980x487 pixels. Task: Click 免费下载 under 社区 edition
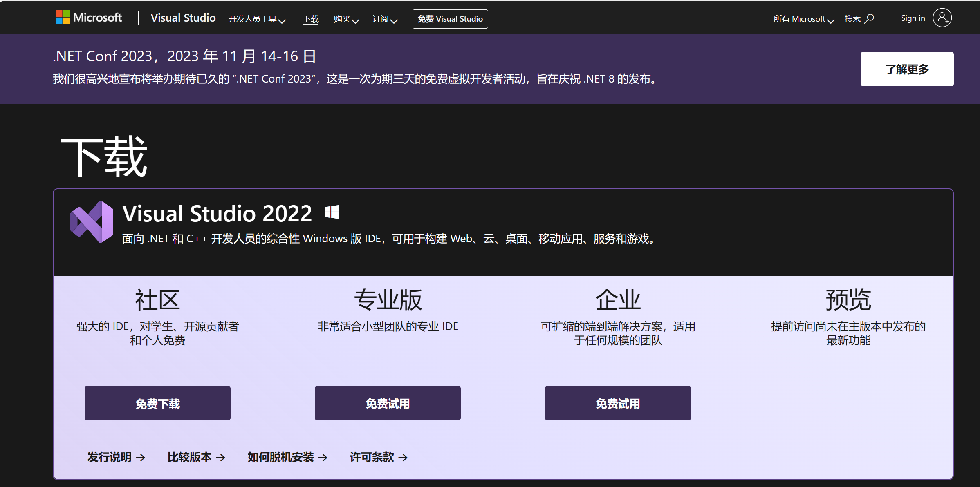157,403
